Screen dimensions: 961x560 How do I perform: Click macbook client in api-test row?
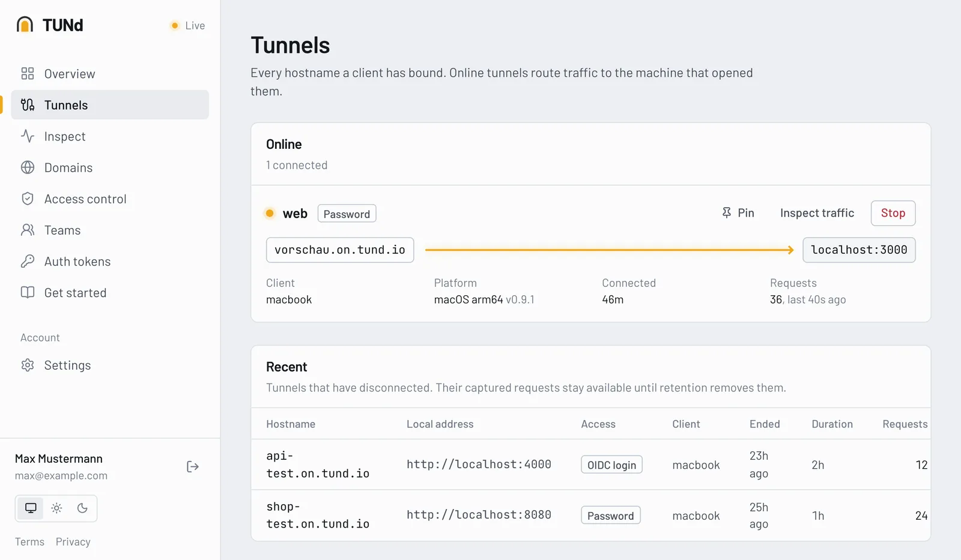click(696, 465)
